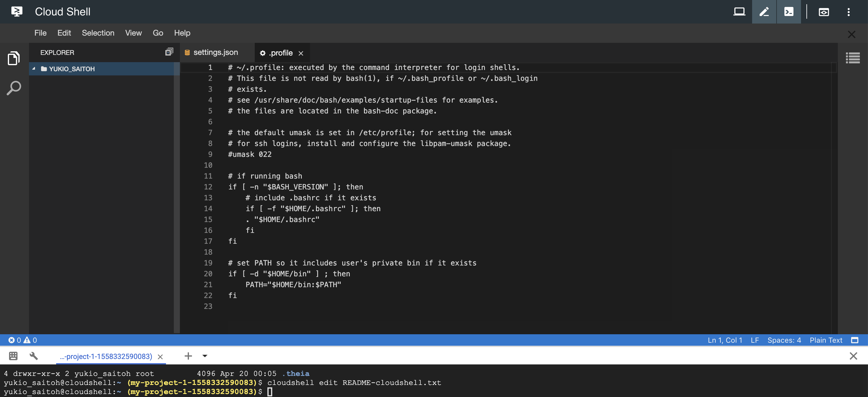Click the outline list icon at right

point(853,58)
